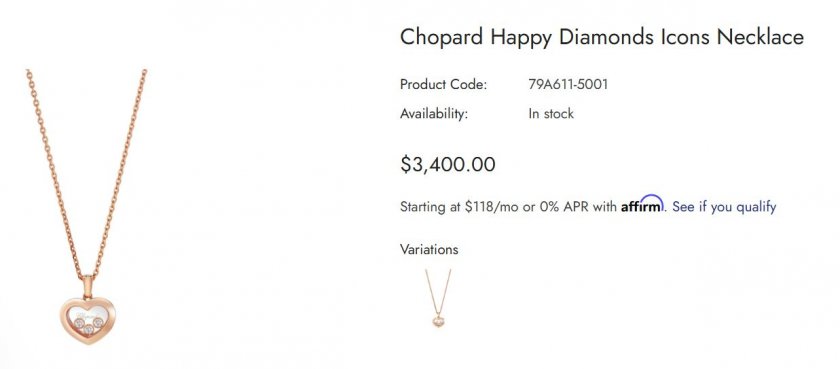Click the Affirm logo
The height and width of the screenshot is (369, 840).
(642, 204)
